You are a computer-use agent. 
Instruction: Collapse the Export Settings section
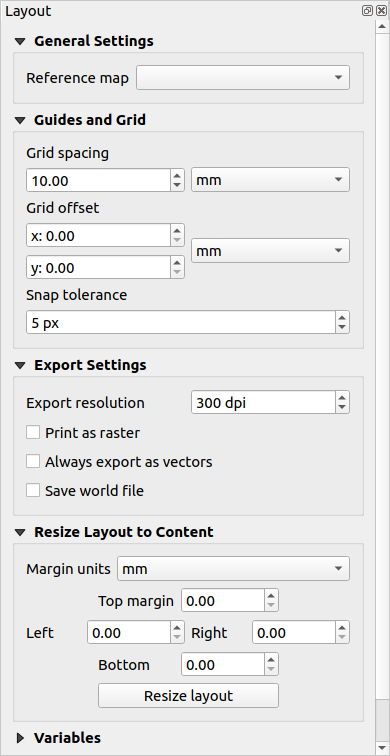point(20,365)
